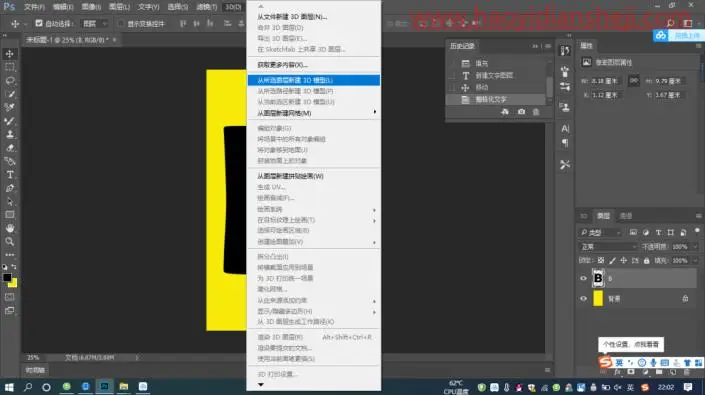705x395 pixels.
Task: Open the Paragraph panel pilcrow icon
Action: [x=565, y=143]
